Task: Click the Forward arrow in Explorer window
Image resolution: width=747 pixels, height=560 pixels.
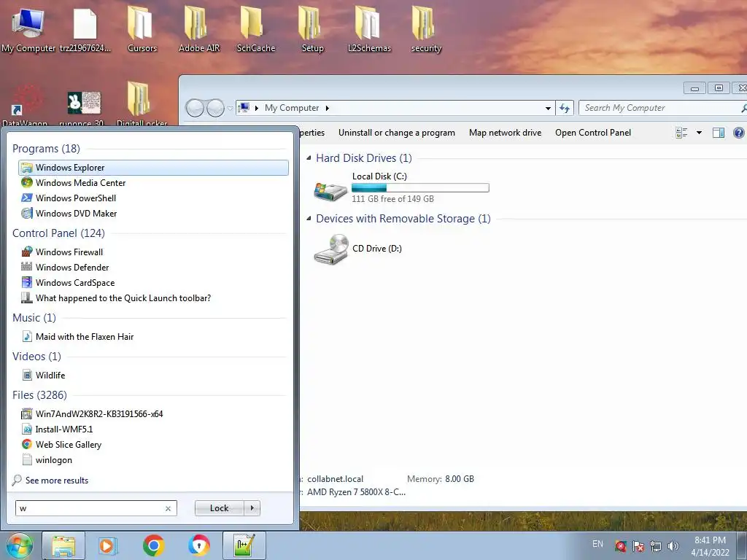Action: (215, 109)
